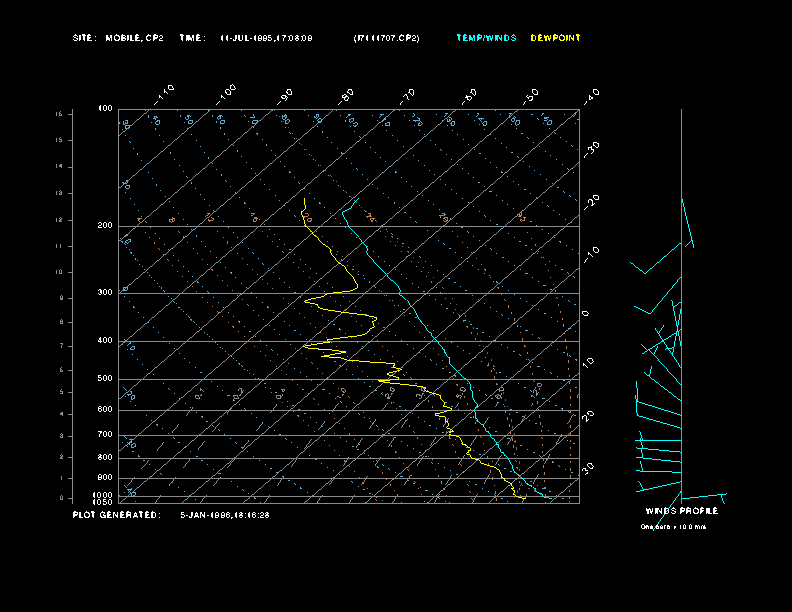Click the 6 km height axis tick label

pyautogui.click(x=62, y=370)
